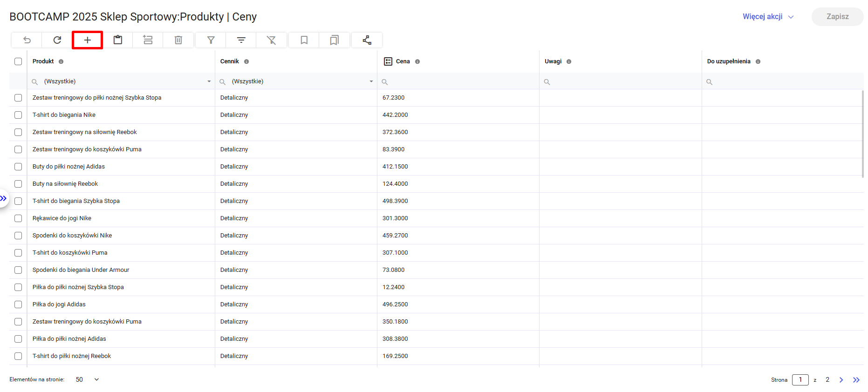Open the funnel filter tool

(211, 40)
